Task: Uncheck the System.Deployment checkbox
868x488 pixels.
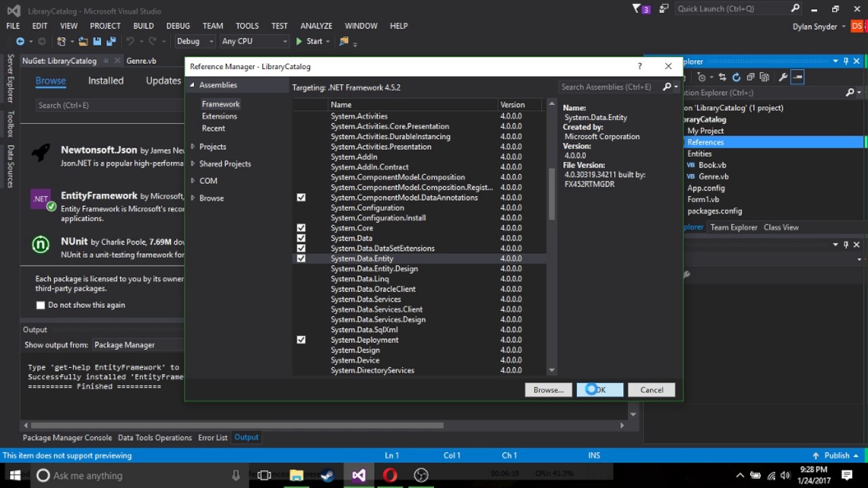Action: pos(301,340)
